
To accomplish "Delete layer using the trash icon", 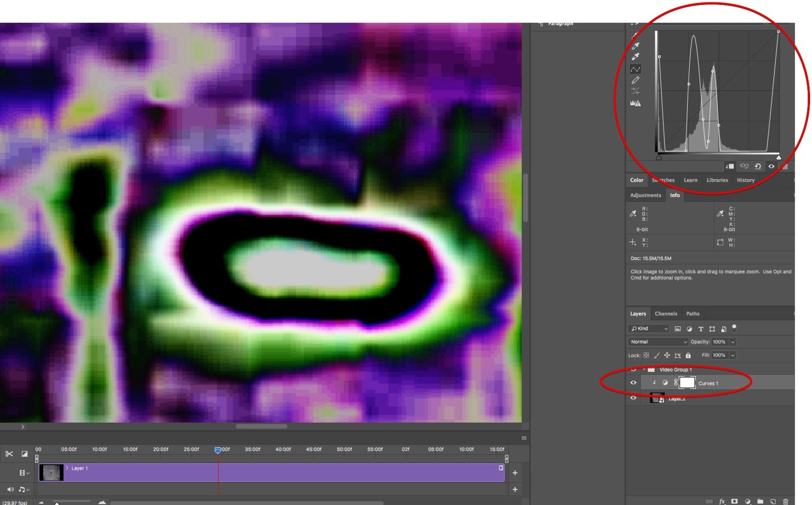I will 786,501.
